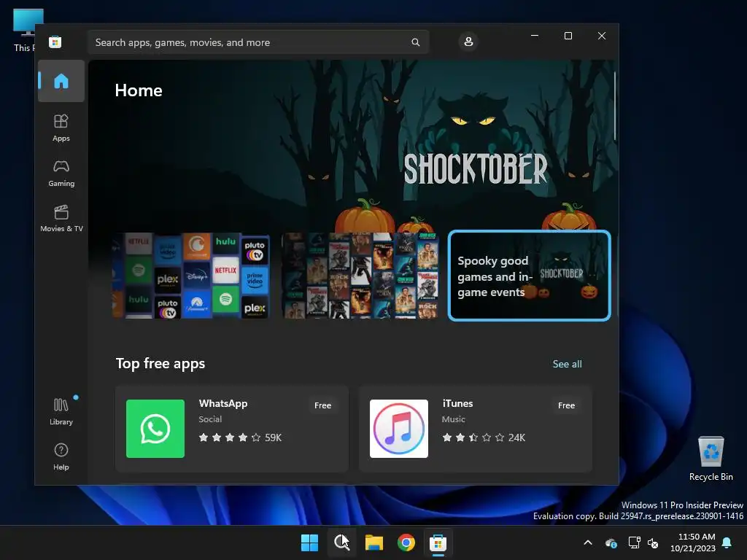Open the Home tab in Store sidebar
The width and height of the screenshot is (747, 560).
[x=61, y=81]
